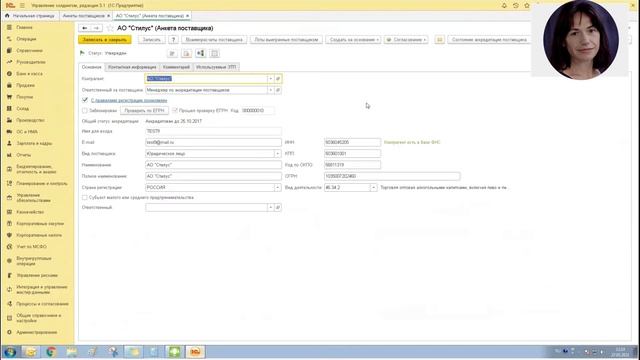640x360 pixels.
Task: Add form to favorites with star icon
Action: (110, 28)
